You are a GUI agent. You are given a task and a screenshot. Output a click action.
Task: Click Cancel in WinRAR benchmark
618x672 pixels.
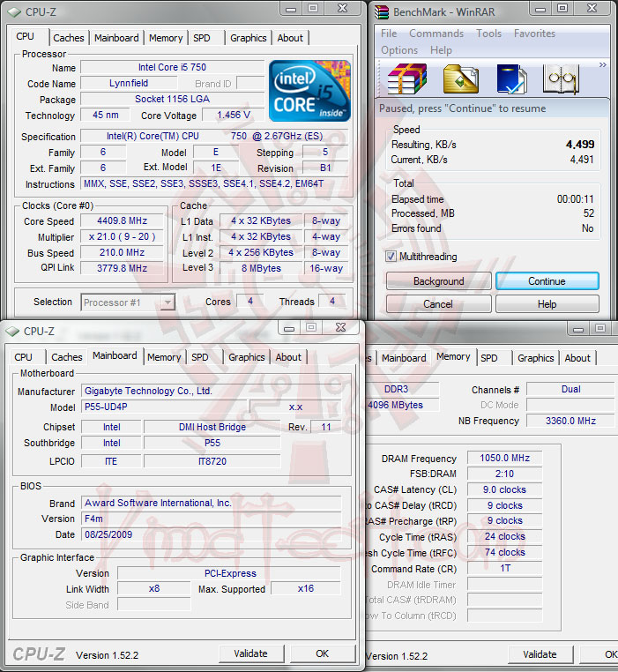click(x=438, y=304)
